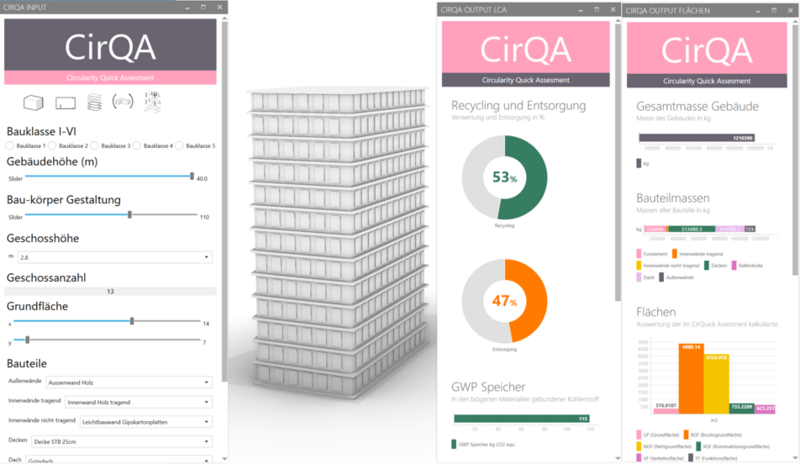Select Bauklasse 3 radio button
Screen dimensions: 800x464
[94, 146]
